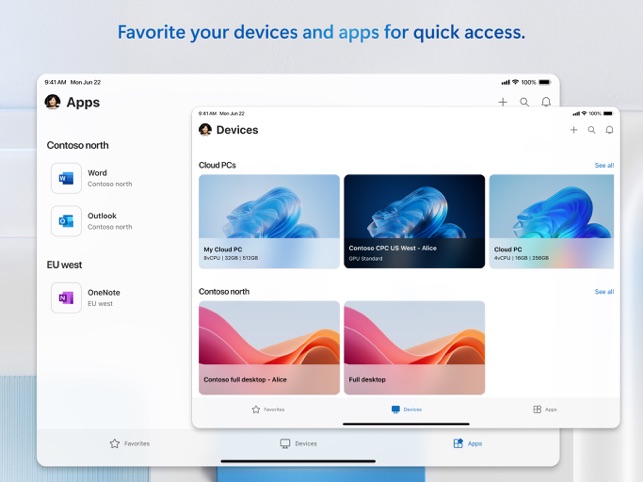Click the Cloud PCs section heading

(x=217, y=165)
